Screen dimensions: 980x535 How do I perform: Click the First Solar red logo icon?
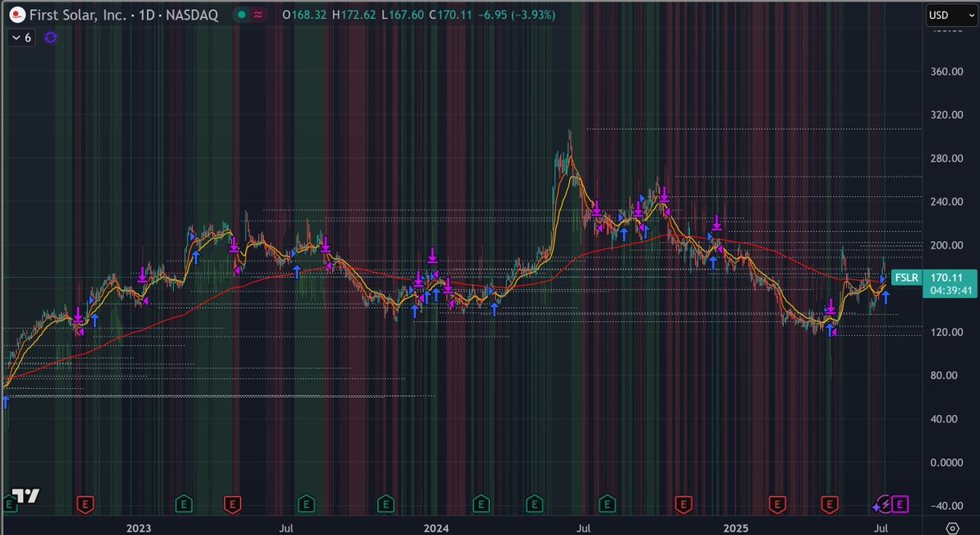(16, 15)
